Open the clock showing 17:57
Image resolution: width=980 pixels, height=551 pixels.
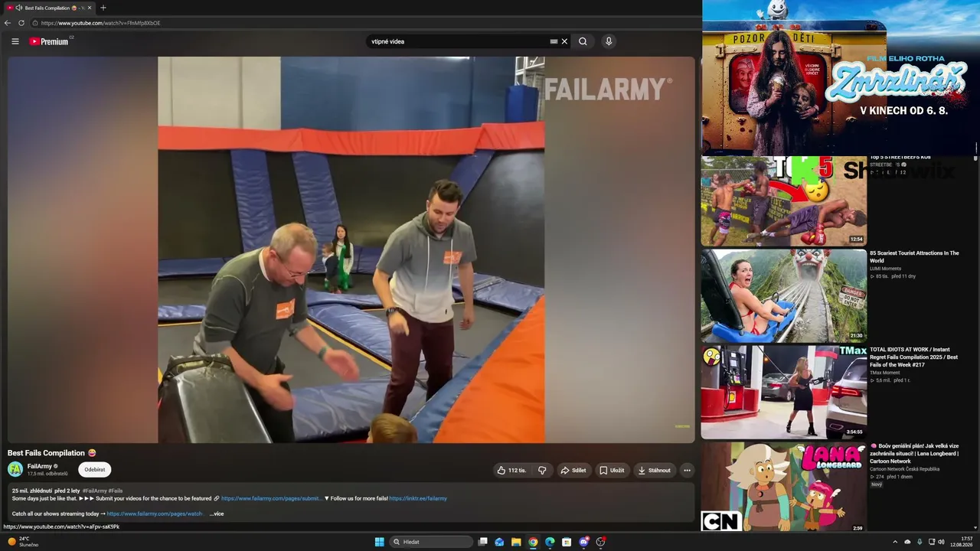961,542
